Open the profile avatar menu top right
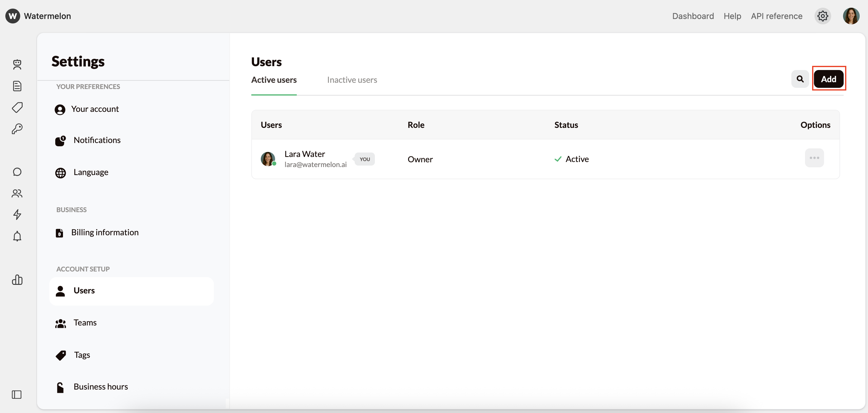 coord(851,16)
